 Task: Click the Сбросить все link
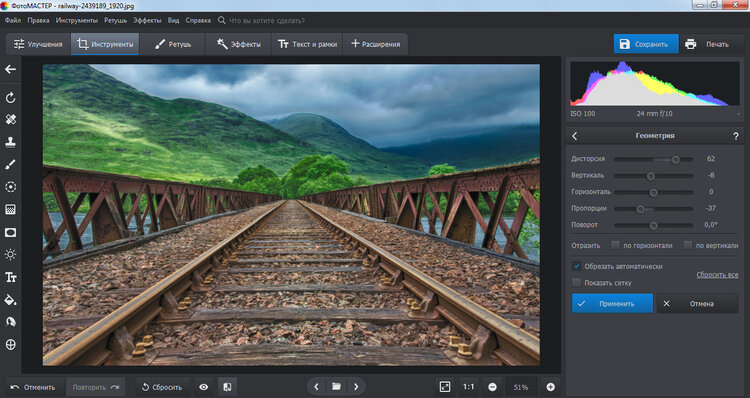click(717, 275)
